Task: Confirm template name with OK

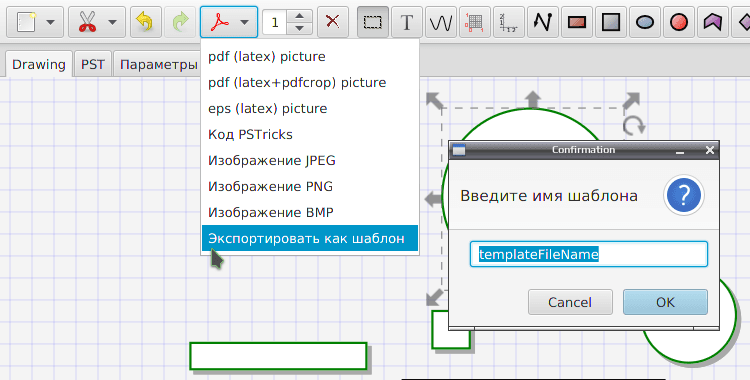Action: (x=665, y=302)
